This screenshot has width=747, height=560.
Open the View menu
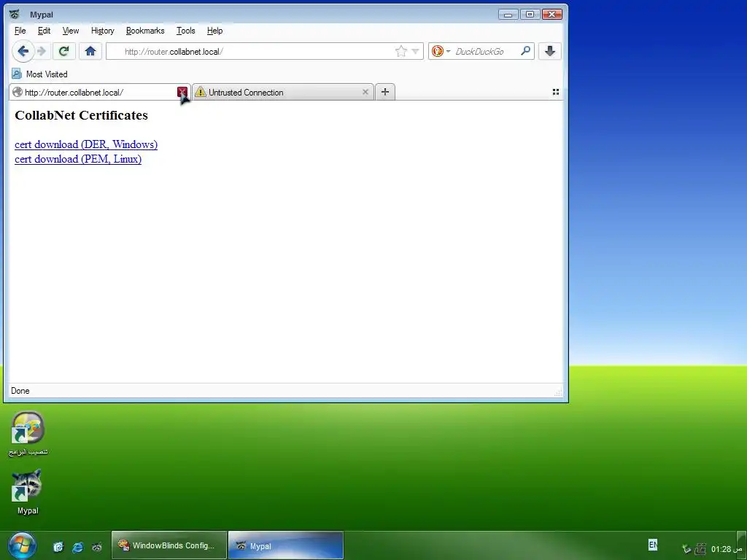click(71, 31)
